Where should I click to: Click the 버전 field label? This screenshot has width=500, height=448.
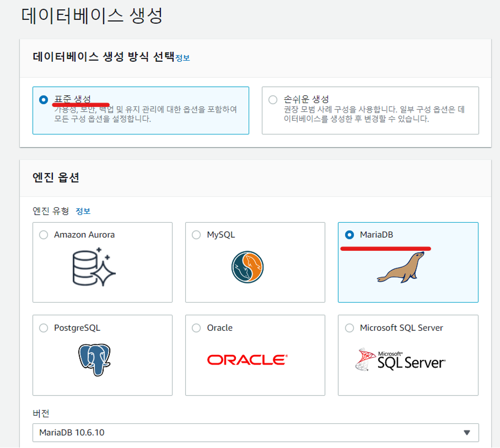41,414
